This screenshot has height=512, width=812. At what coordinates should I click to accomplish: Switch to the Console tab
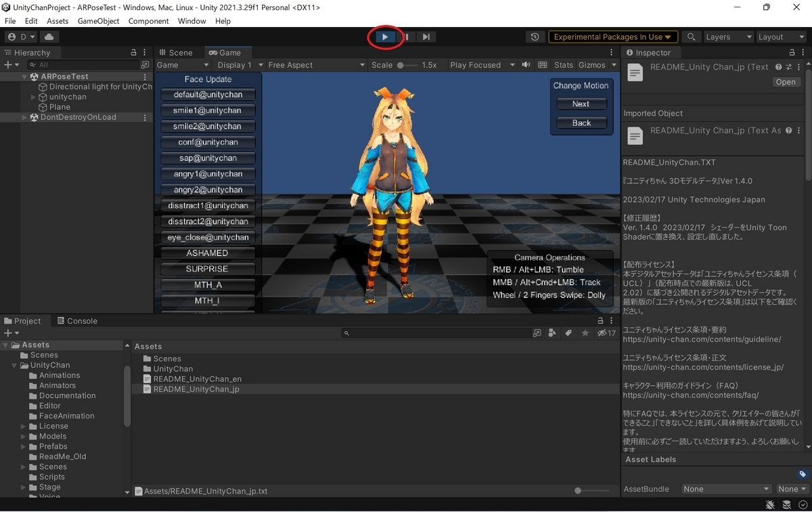click(76, 321)
